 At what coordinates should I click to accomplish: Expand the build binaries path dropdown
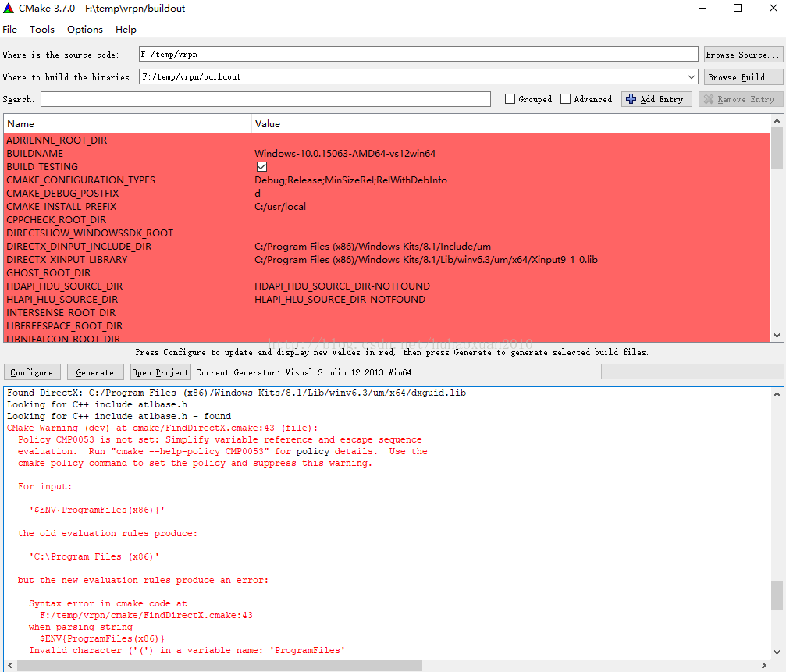point(692,76)
